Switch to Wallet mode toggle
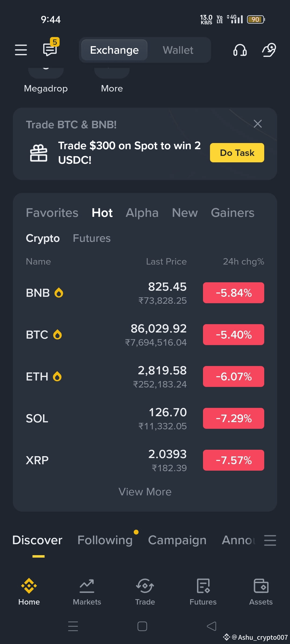Image resolution: width=290 pixels, height=644 pixels. (178, 50)
